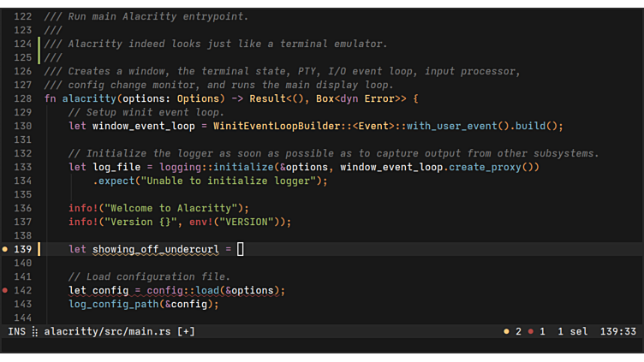Click the INS mode indicator
Screen dimensions: 644x362
coord(17,331)
